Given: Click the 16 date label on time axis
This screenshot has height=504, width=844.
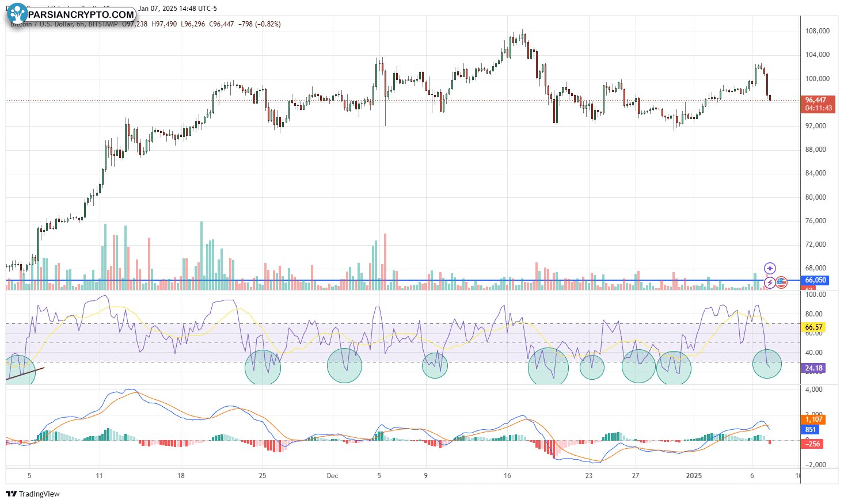Looking at the screenshot, I should 507,476.
